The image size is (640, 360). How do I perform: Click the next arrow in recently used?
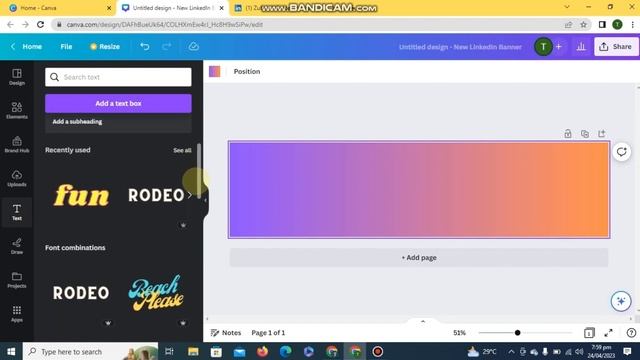[190, 195]
